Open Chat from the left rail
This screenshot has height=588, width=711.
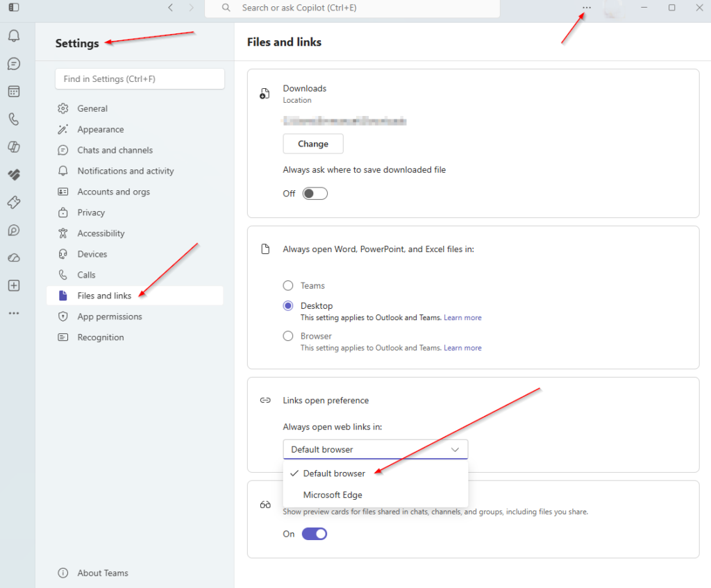tap(14, 63)
